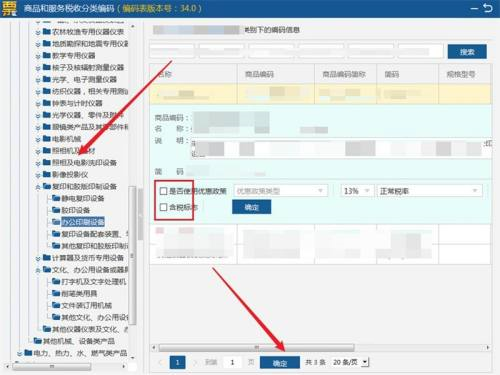Click the folder icon beside 教学专用仪器
This screenshot has height=375, width=500.
coord(47,55)
